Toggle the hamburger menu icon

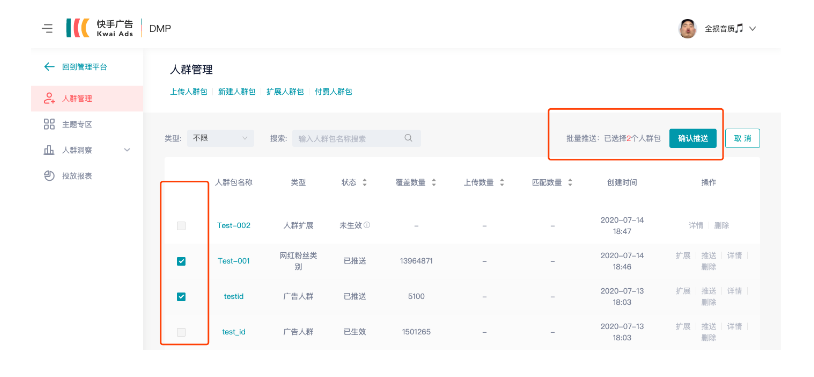(47, 29)
